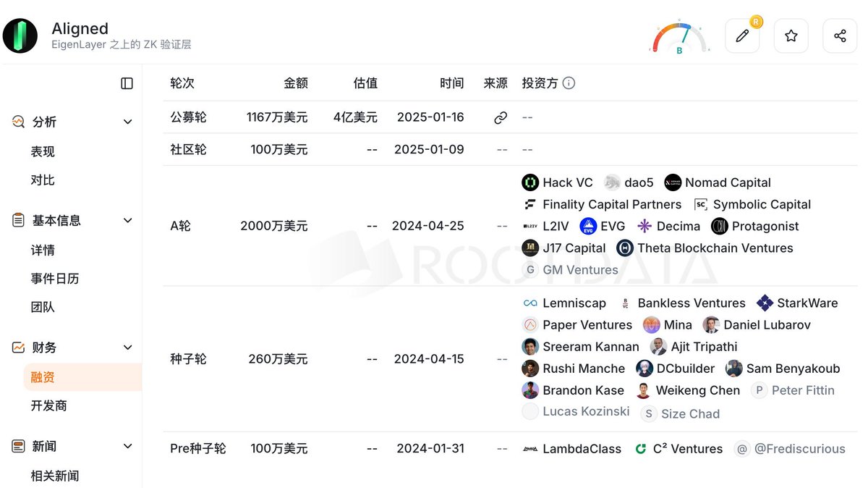Screen dimensions: 868x488
Task: Open 详情 in the sidebar
Action: [43, 250]
